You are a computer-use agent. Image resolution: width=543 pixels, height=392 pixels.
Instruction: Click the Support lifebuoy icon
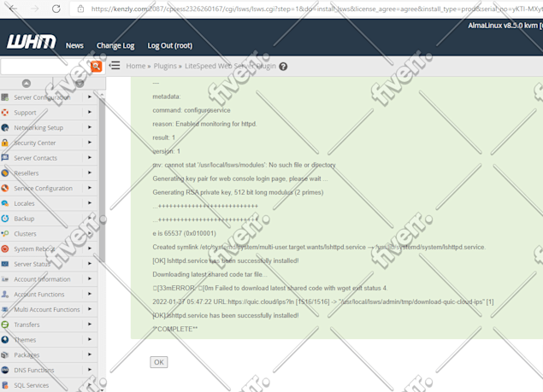tap(5, 113)
